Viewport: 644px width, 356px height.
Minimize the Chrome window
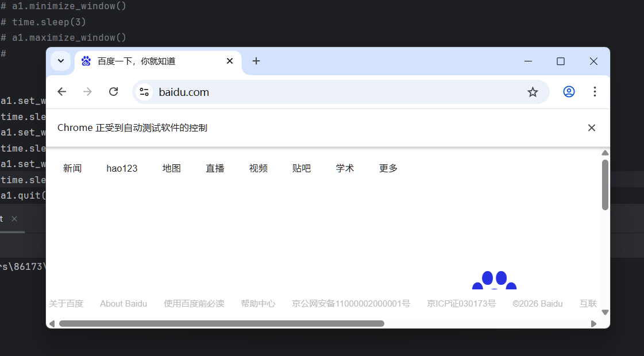[x=528, y=61]
